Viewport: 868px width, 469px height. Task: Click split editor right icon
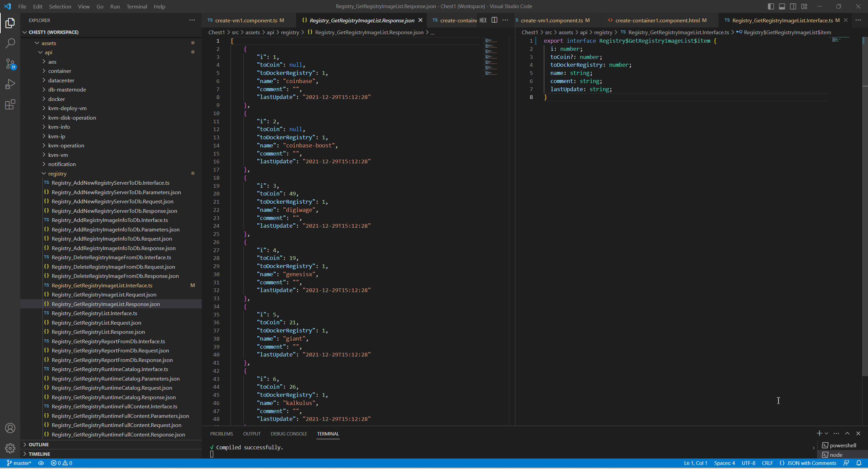(494, 20)
